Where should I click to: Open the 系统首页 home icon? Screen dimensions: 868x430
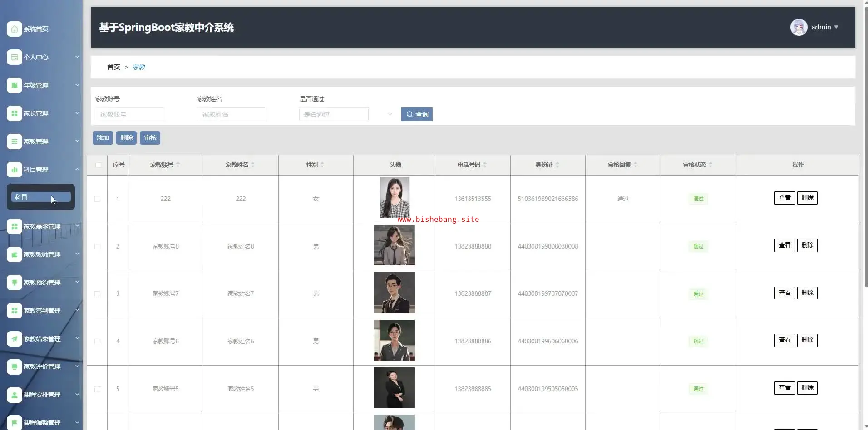coord(14,29)
